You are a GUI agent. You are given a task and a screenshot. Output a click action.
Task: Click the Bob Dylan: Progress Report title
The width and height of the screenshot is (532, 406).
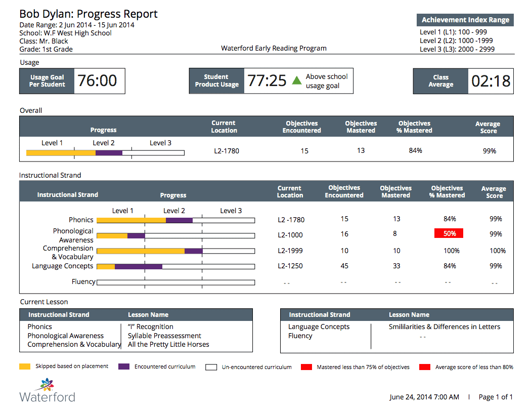88,14
